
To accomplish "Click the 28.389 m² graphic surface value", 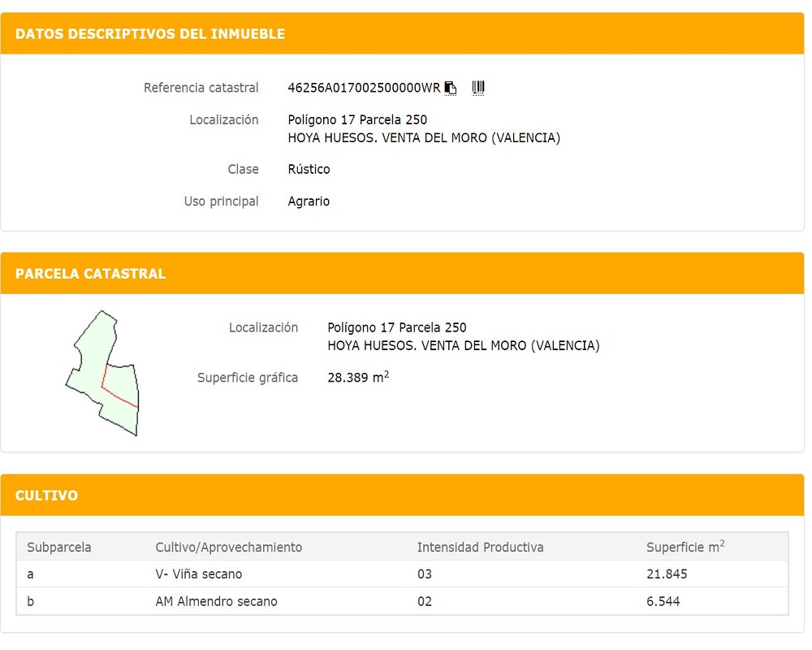I will [x=357, y=378].
